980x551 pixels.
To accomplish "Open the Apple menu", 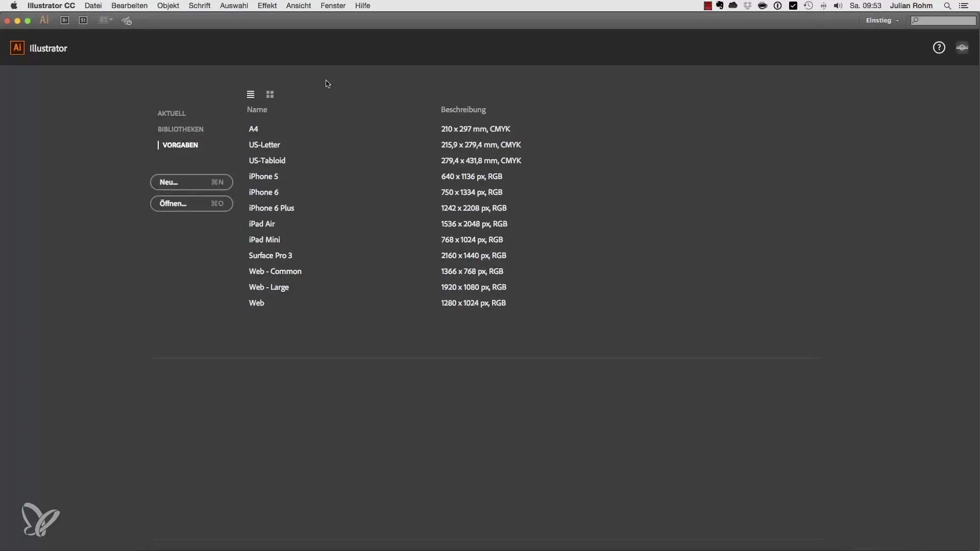I will tap(14, 6).
